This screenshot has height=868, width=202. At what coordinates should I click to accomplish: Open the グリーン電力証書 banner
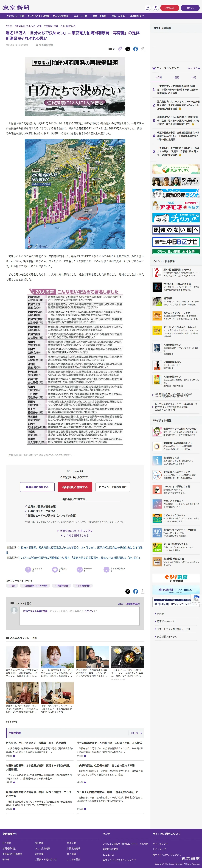pyautogui.click(x=176, y=251)
